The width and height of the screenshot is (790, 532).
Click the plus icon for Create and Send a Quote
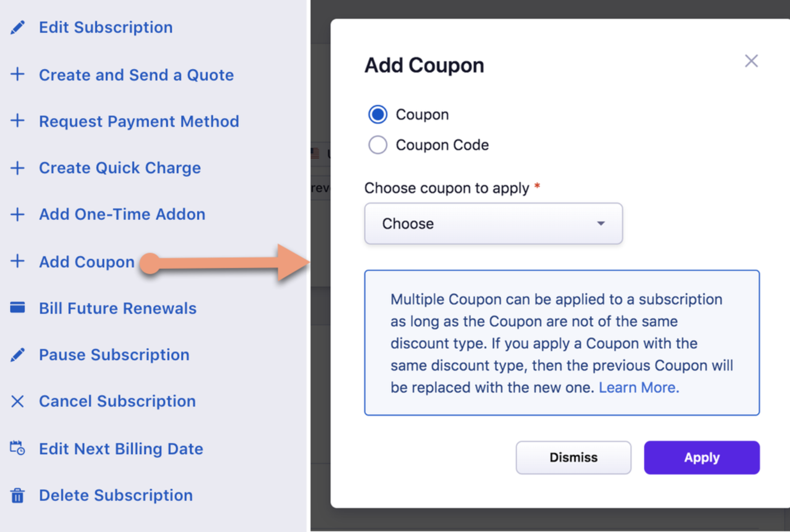pos(18,74)
